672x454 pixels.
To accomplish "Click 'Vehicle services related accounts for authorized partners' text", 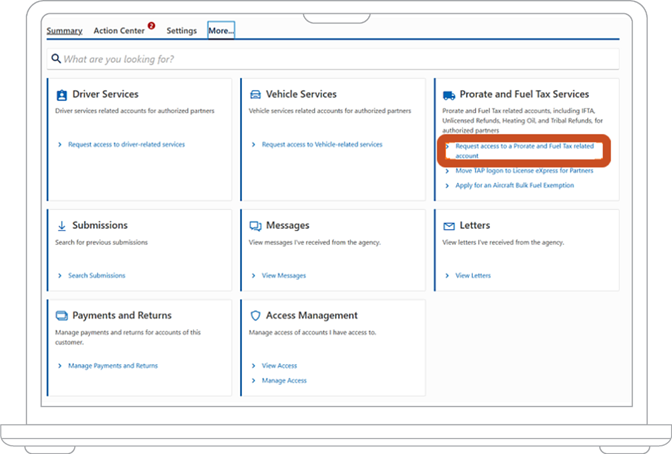I will [x=330, y=111].
